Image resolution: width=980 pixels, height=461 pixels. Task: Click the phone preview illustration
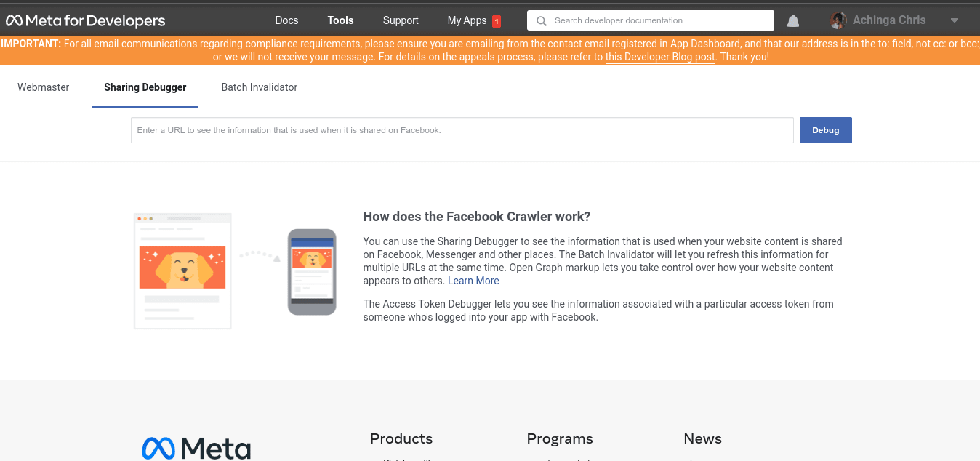tap(312, 272)
